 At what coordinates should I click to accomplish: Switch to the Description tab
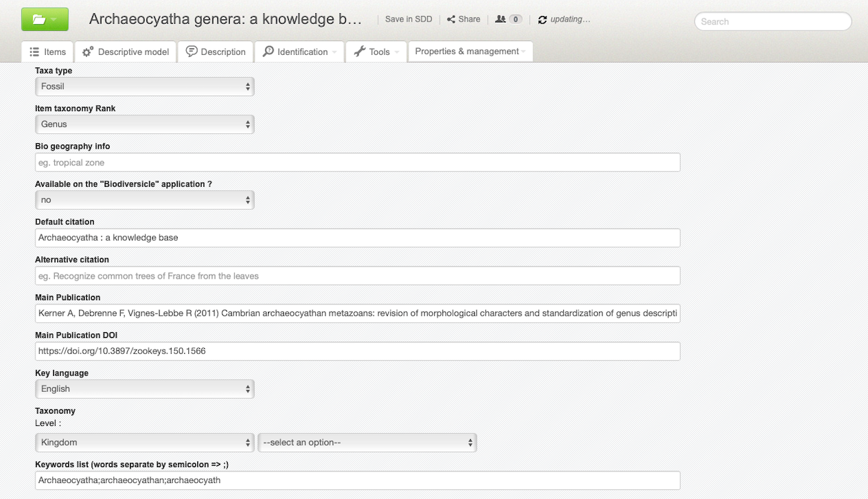pyautogui.click(x=216, y=51)
